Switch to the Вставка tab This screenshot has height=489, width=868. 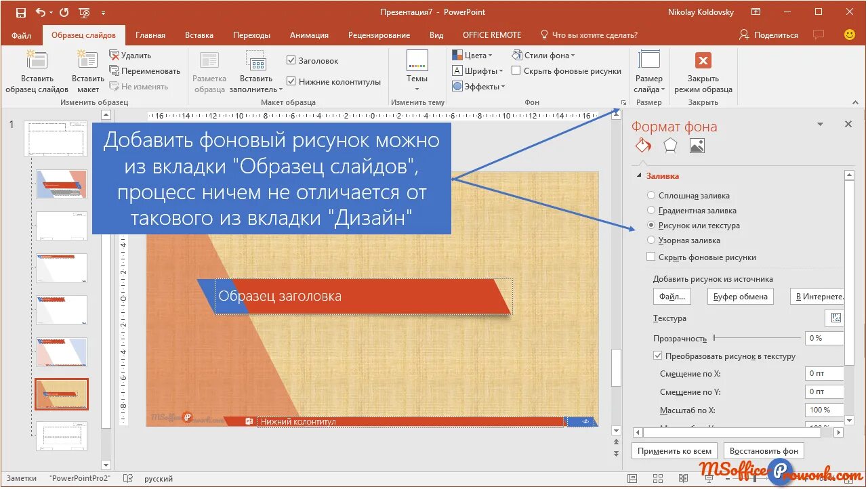[199, 35]
